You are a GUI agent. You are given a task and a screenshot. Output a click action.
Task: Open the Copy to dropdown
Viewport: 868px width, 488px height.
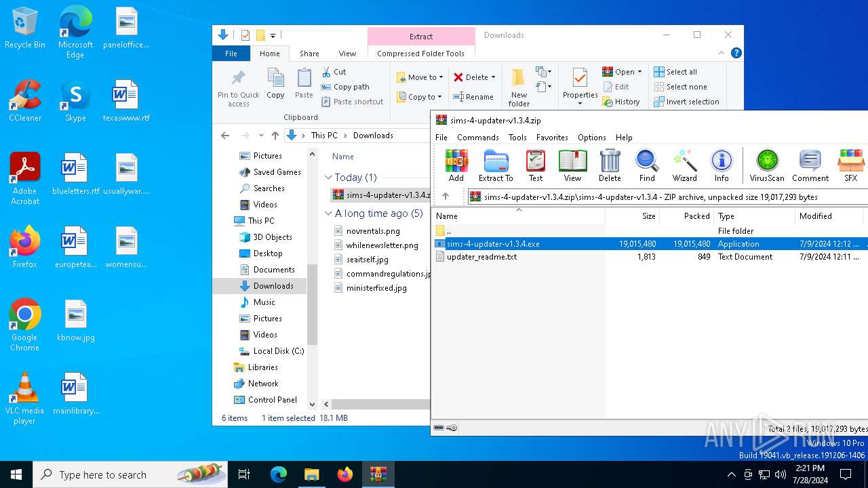(419, 97)
